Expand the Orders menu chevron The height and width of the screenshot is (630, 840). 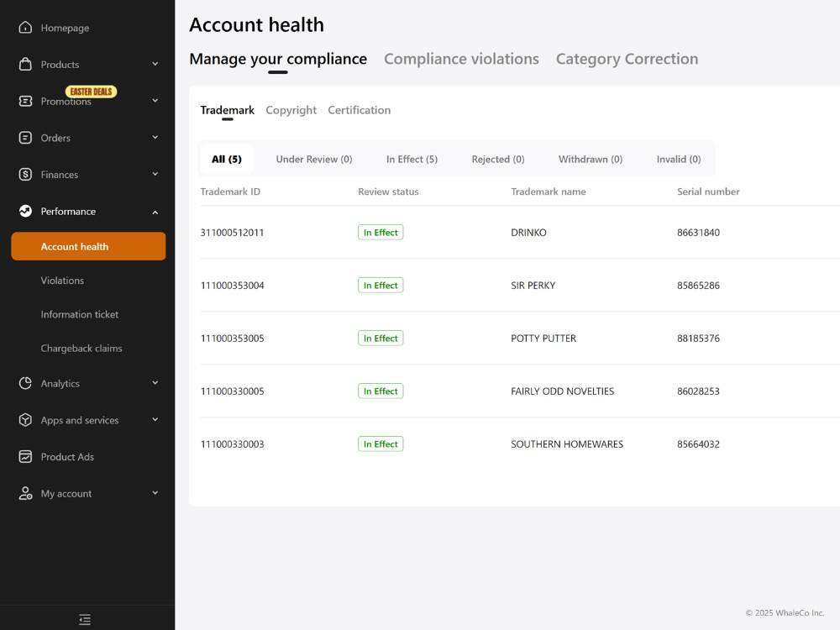155,138
